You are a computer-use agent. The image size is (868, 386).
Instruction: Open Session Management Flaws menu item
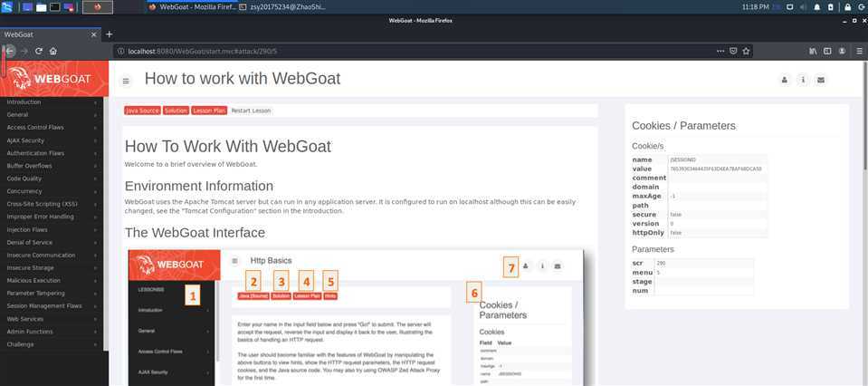point(52,305)
